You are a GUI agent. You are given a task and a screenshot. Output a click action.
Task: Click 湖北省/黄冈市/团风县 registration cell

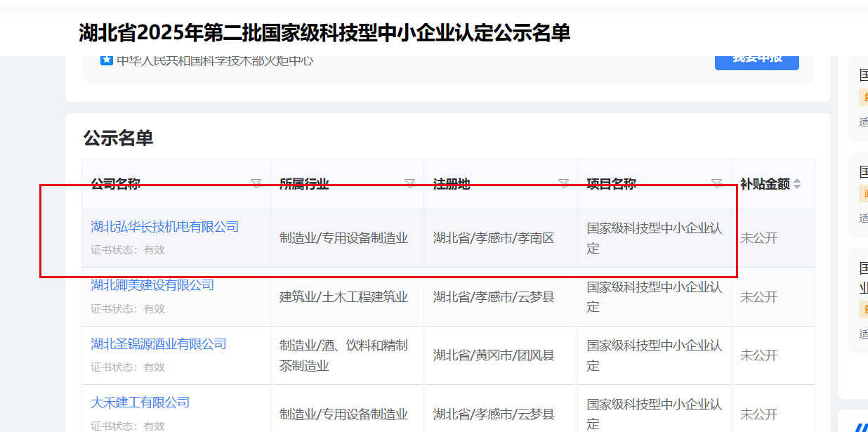click(494, 355)
